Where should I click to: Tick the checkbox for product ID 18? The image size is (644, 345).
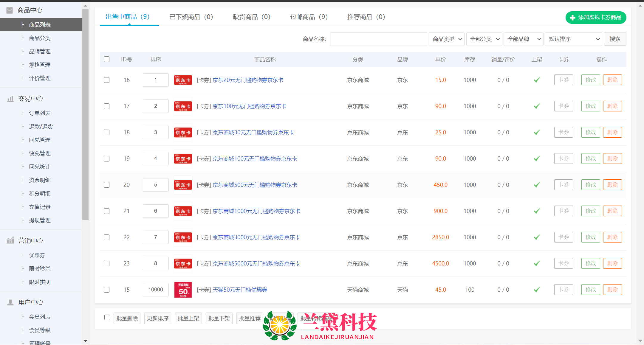pyautogui.click(x=106, y=132)
